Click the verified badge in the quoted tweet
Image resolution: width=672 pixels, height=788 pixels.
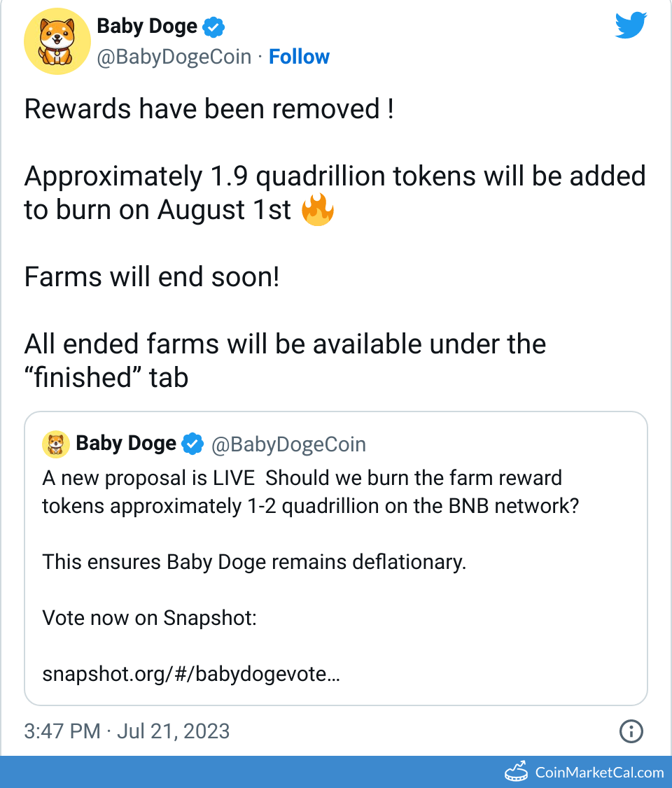pos(193,443)
